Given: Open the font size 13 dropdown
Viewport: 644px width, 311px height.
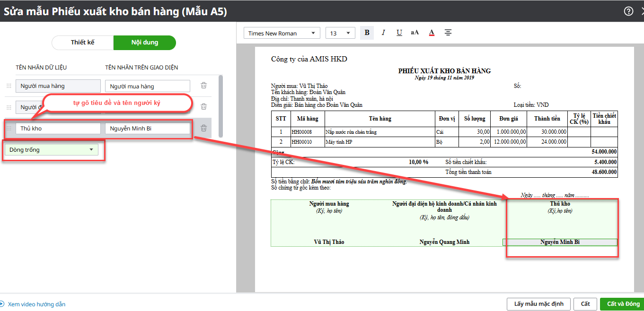Looking at the screenshot, I should point(340,33).
